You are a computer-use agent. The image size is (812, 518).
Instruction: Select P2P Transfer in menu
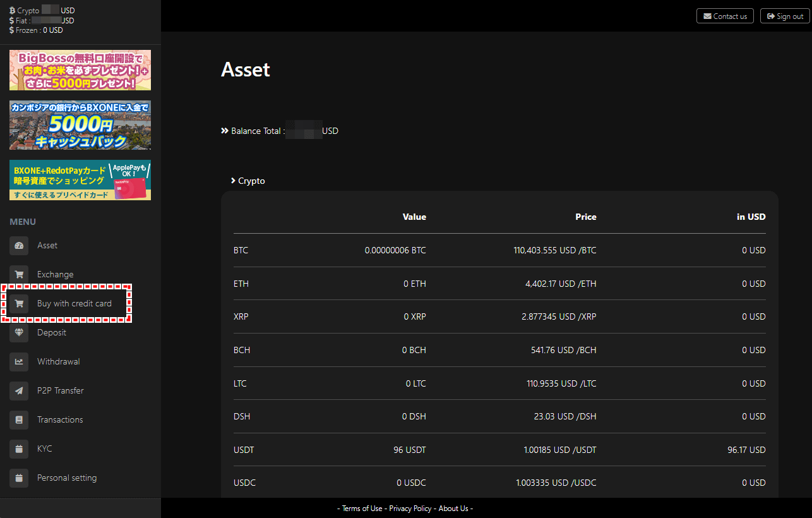61,390
